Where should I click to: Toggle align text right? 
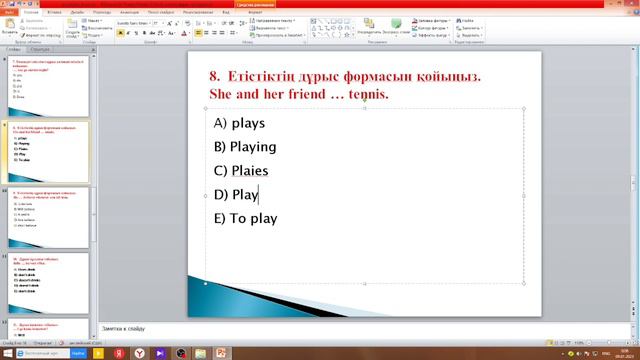coord(214,33)
